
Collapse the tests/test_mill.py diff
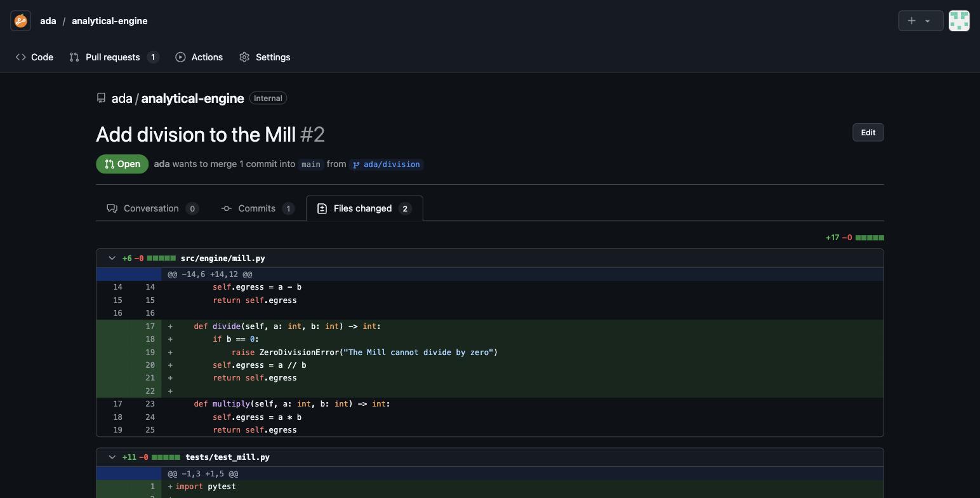click(x=112, y=457)
